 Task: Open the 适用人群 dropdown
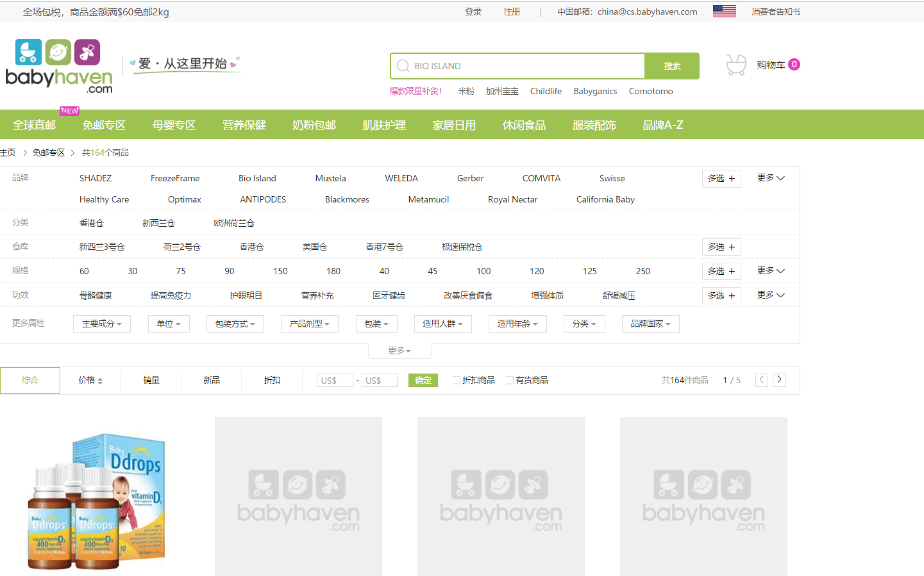click(x=443, y=324)
